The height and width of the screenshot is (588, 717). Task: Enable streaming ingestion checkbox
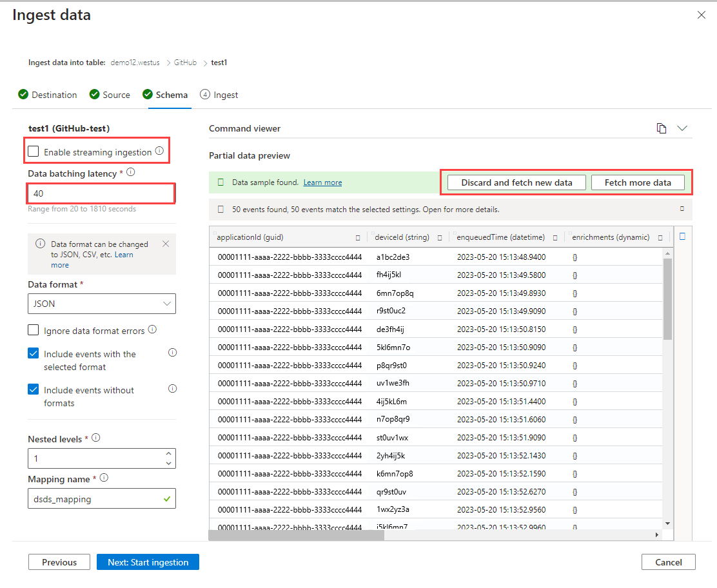(x=34, y=152)
